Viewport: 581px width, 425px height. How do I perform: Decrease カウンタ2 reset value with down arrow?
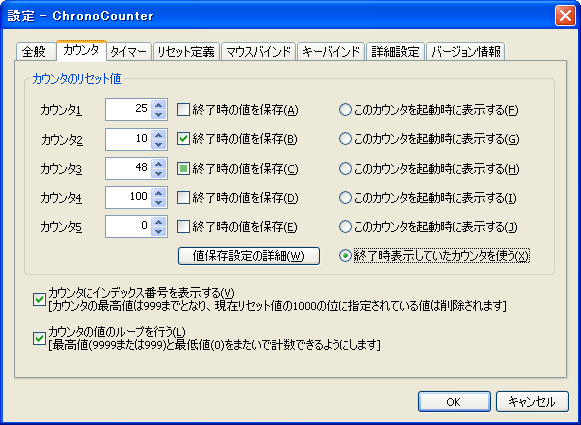pyautogui.click(x=159, y=144)
